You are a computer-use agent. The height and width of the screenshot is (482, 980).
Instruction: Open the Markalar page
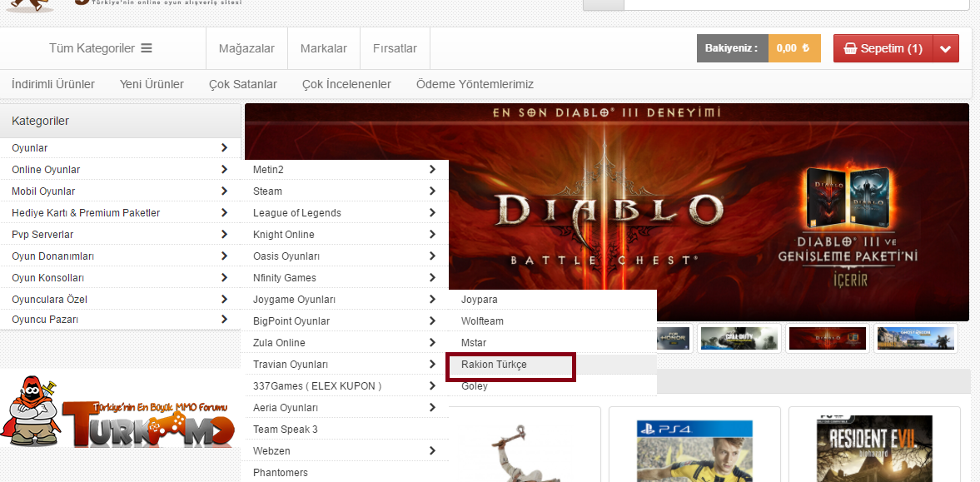pos(324,48)
